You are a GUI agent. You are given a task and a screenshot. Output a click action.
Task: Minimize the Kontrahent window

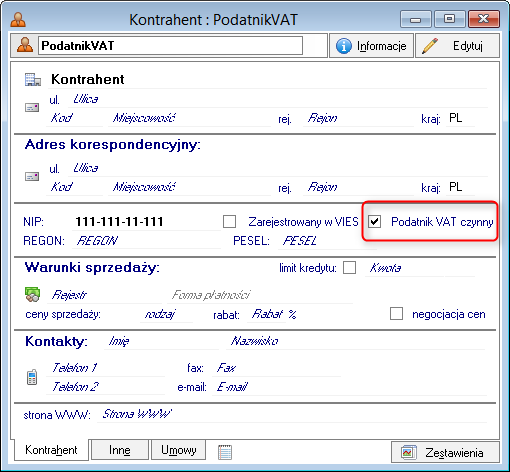pyautogui.click(x=416, y=19)
